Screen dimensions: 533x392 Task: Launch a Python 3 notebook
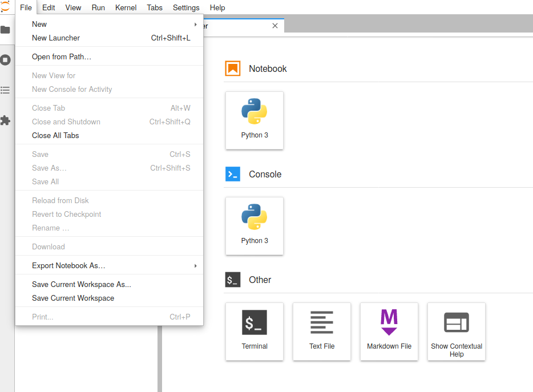[254, 120]
